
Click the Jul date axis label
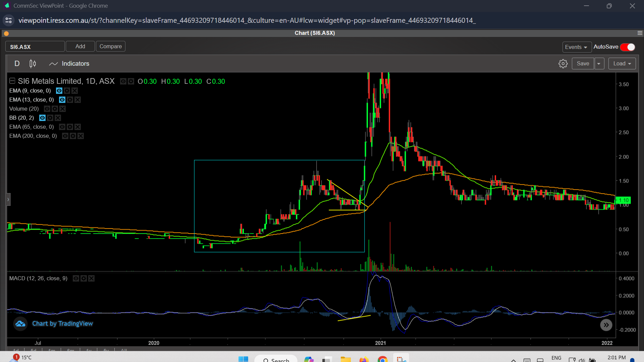pyautogui.click(x=38, y=343)
